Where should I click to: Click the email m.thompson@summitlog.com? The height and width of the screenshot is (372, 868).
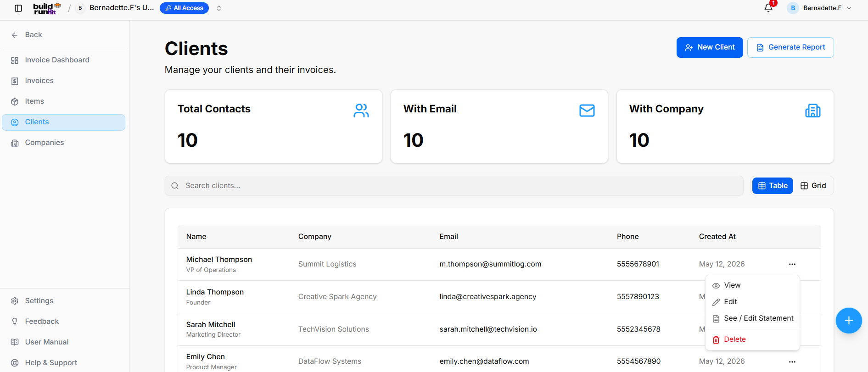click(x=490, y=264)
